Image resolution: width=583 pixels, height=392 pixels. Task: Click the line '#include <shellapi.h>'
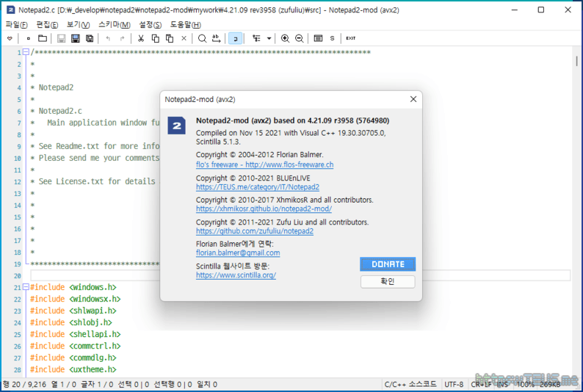point(76,334)
